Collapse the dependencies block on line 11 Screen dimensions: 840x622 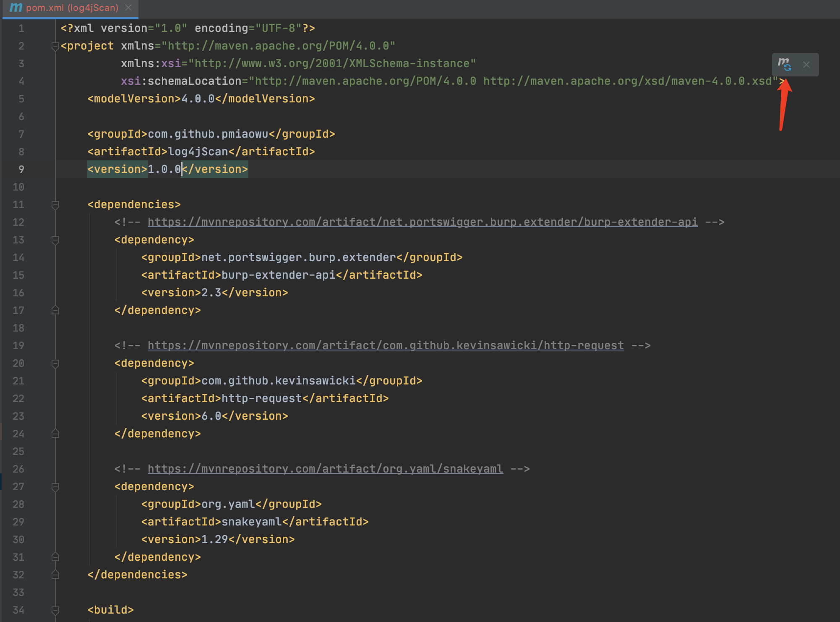[x=55, y=205]
